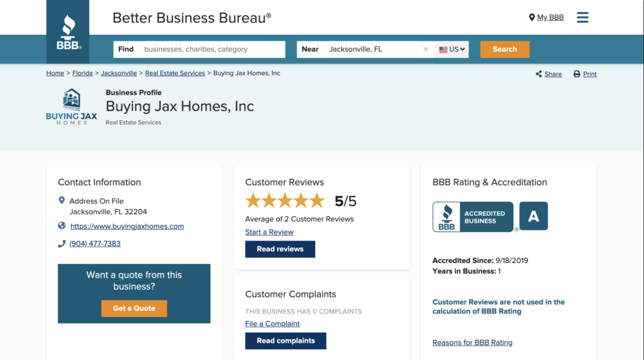Click the BBB torch logo

click(x=68, y=32)
